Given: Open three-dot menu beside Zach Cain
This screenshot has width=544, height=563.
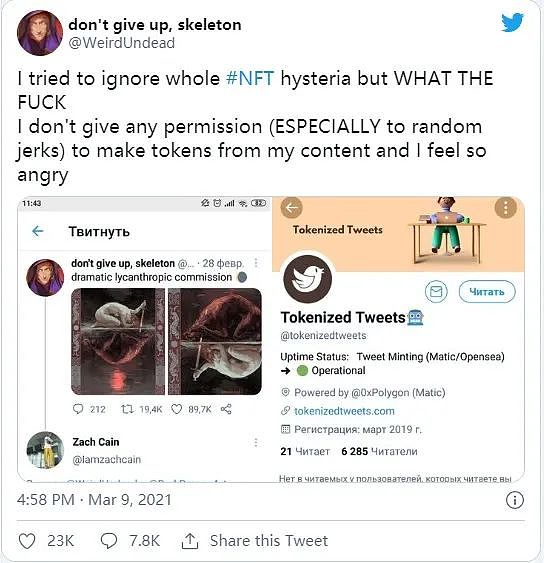Looking at the screenshot, I should pos(256,442).
